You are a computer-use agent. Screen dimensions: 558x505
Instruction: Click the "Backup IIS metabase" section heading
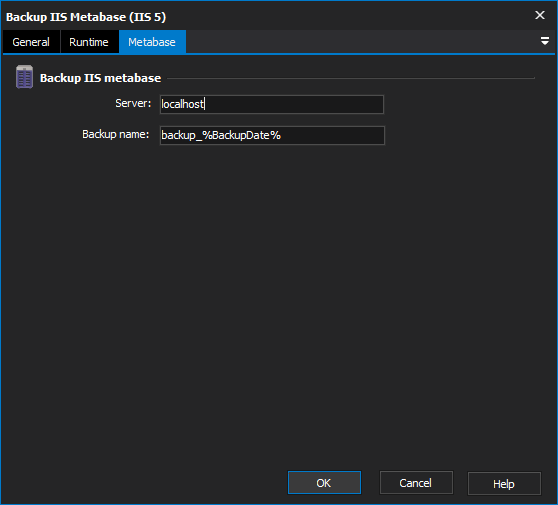tap(100, 78)
